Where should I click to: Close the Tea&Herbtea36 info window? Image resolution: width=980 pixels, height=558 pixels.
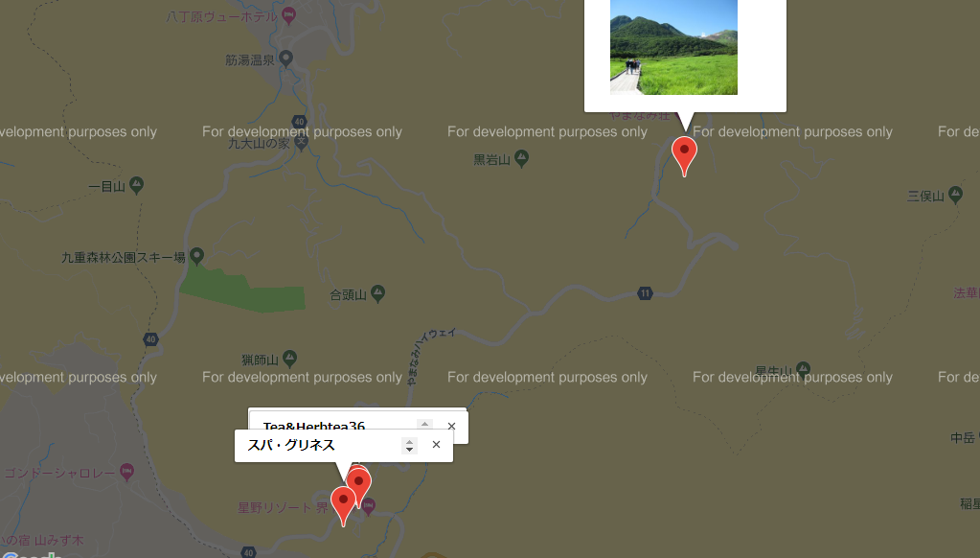[x=451, y=426]
